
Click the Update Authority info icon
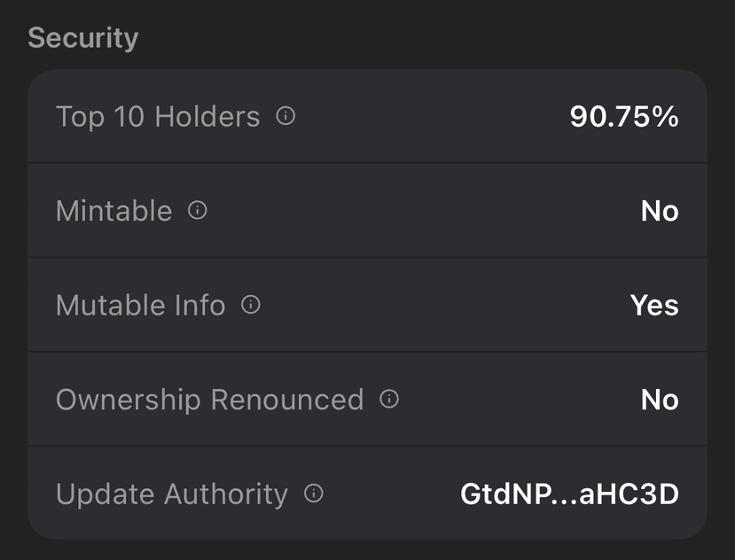[x=314, y=494]
